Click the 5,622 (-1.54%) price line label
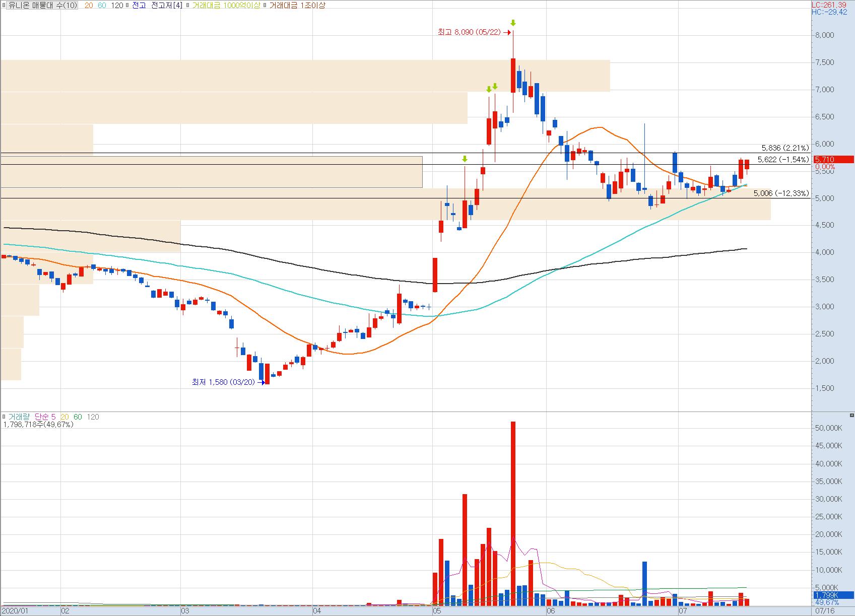The height and width of the screenshot is (616, 855). (783, 159)
